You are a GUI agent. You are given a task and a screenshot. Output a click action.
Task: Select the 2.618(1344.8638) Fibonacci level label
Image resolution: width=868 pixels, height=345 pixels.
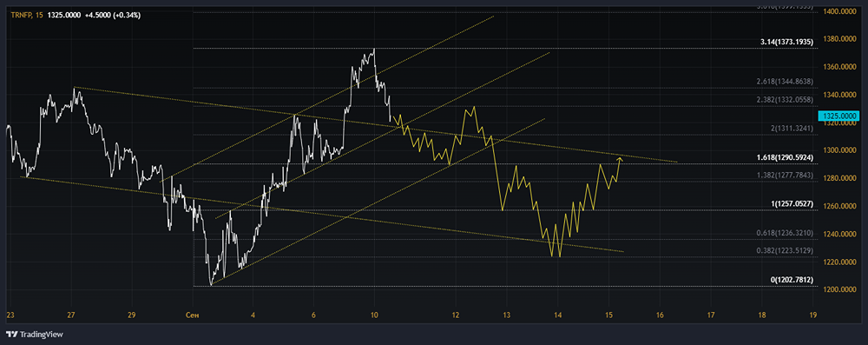click(785, 82)
